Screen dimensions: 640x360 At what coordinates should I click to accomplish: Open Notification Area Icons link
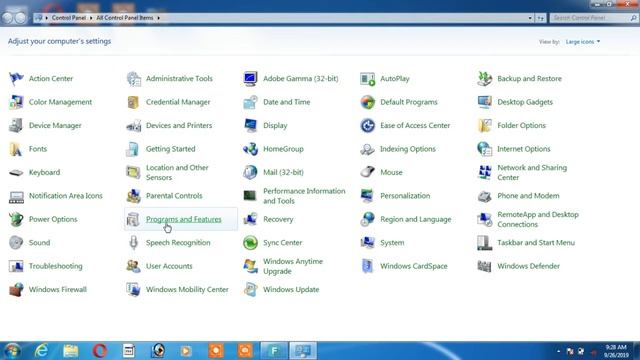click(x=66, y=196)
